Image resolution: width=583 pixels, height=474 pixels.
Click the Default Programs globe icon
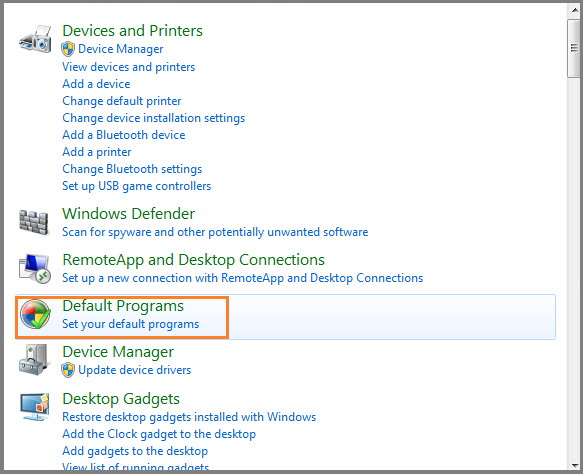point(35,314)
